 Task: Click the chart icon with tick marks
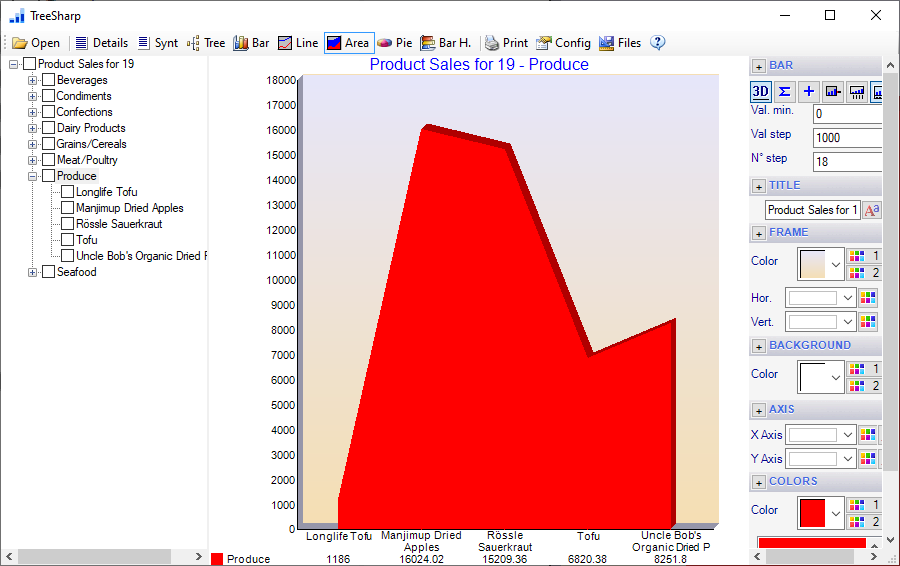(857, 91)
